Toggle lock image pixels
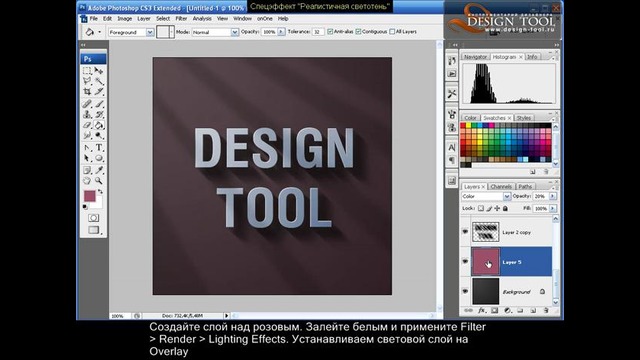The width and height of the screenshot is (640, 360). point(489,209)
